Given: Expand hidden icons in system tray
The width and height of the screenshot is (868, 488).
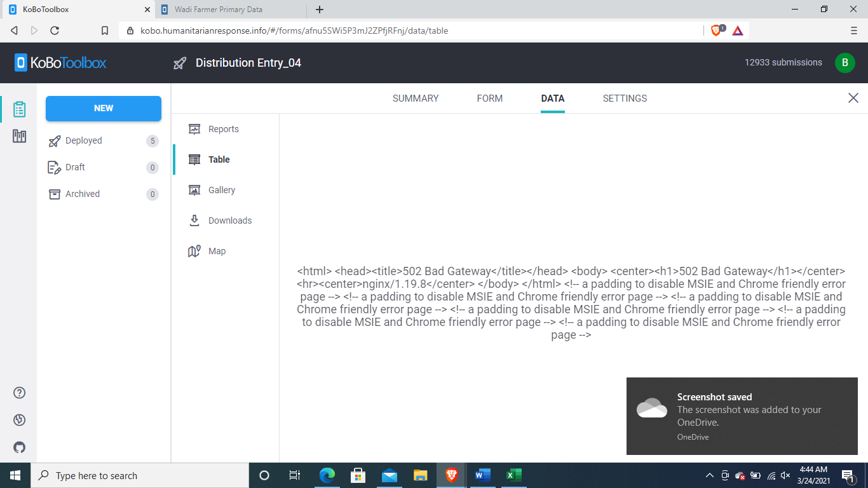Looking at the screenshot, I should pyautogui.click(x=710, y=475).
